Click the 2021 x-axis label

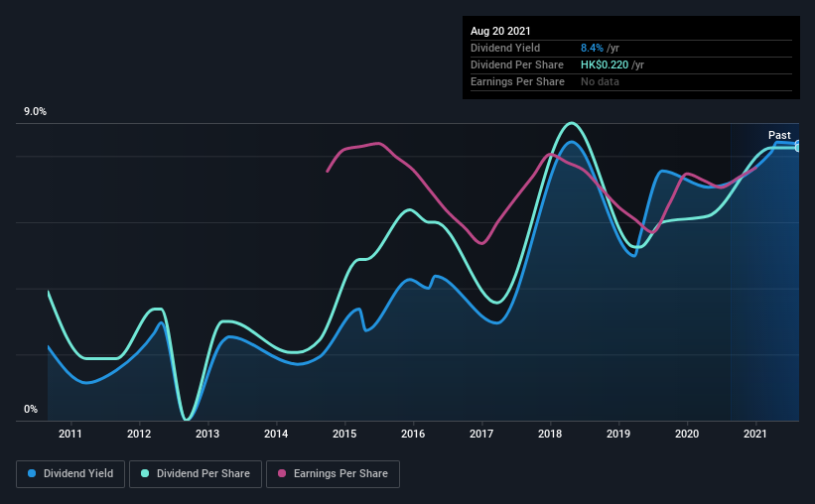tap(755, 434)
